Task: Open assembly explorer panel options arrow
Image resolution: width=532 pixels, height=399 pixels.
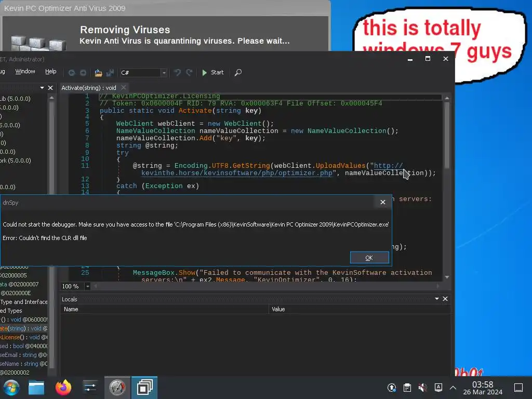Action: 42,87
